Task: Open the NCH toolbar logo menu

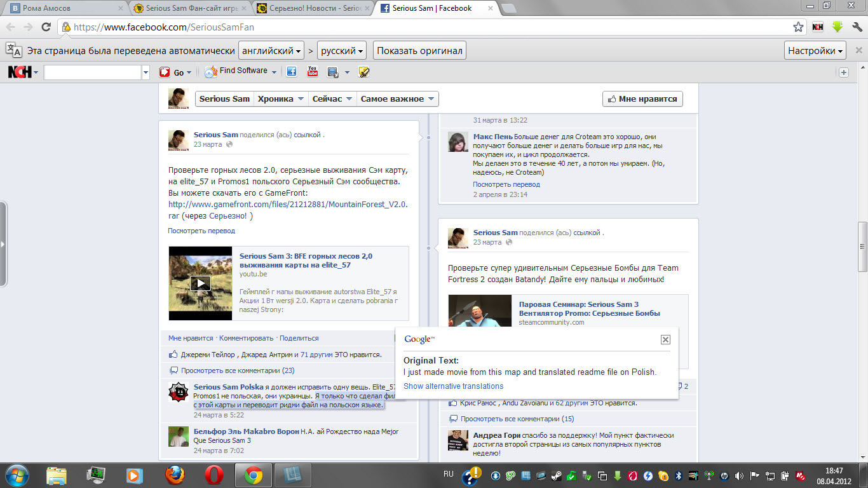Action: point(23,72)
